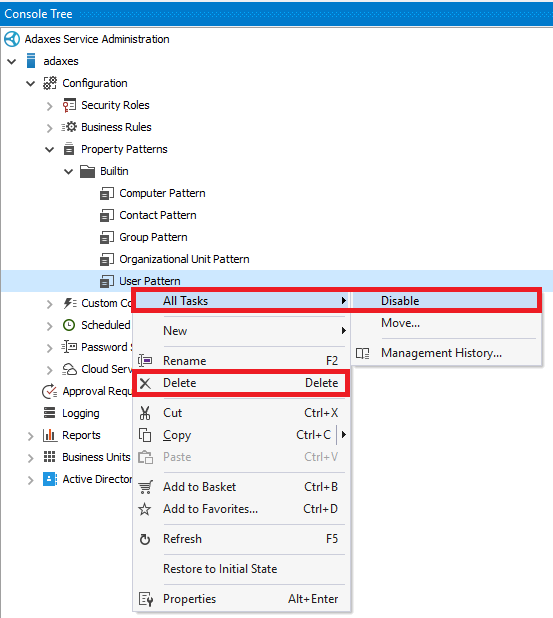Expand the Security Roles node
Image resolution: width=553 pixels, height=618 pixels.
pyautogui.click(x=50, y=106)
